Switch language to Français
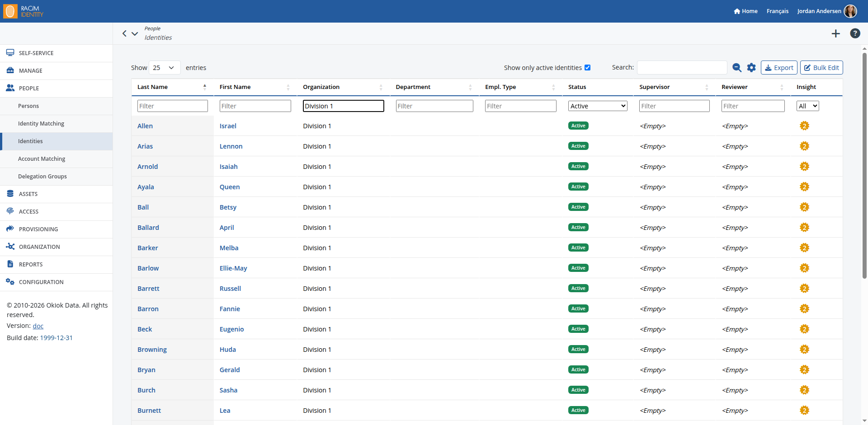The image size is (868, 425). [777, 11]
